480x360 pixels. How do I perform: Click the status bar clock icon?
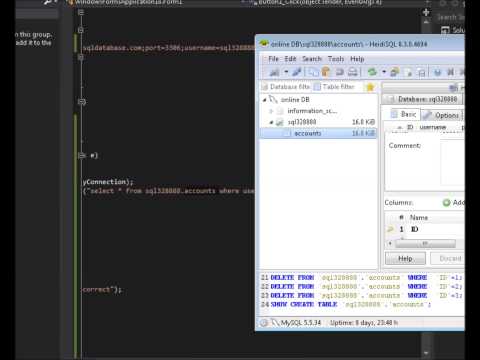[264, 323]
